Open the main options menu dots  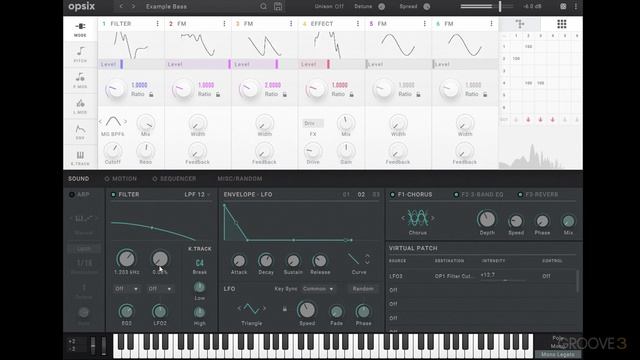click(576, 7)
